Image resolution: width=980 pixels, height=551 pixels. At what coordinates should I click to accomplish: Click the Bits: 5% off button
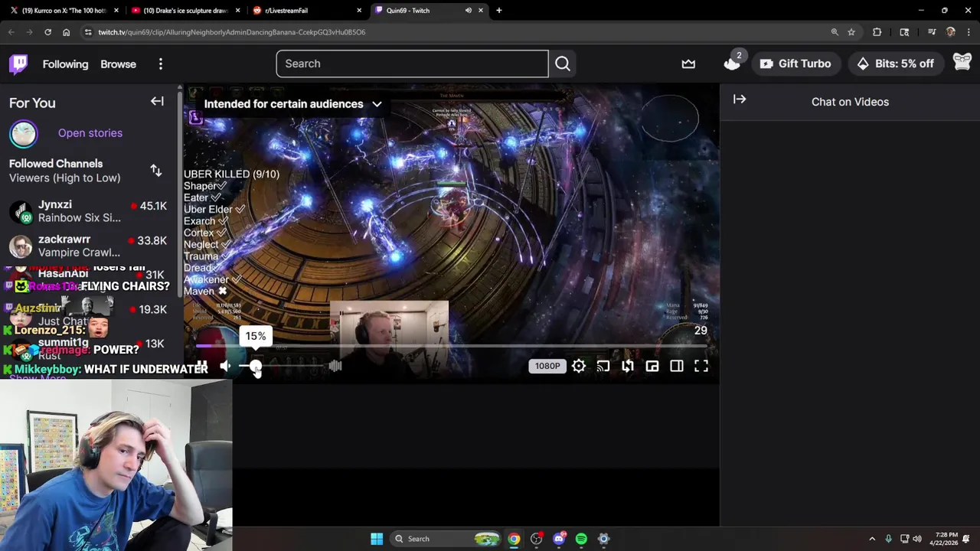pyautogui.click(x=896, y=64)
